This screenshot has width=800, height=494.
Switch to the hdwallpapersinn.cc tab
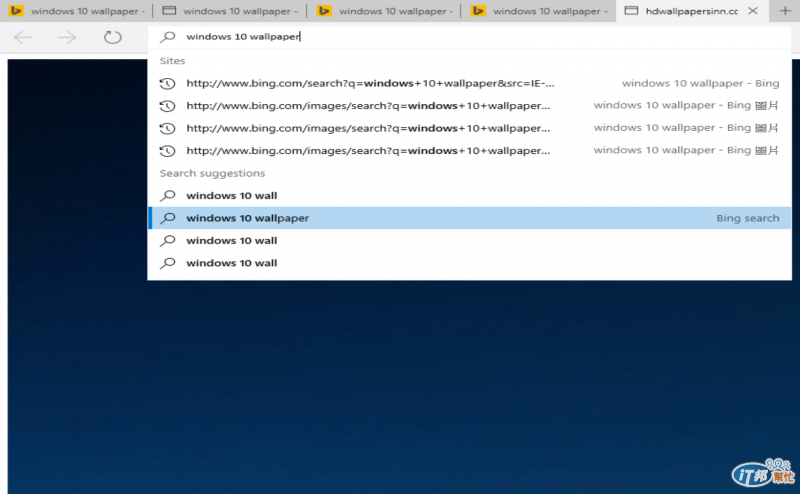tap(691, 11)
